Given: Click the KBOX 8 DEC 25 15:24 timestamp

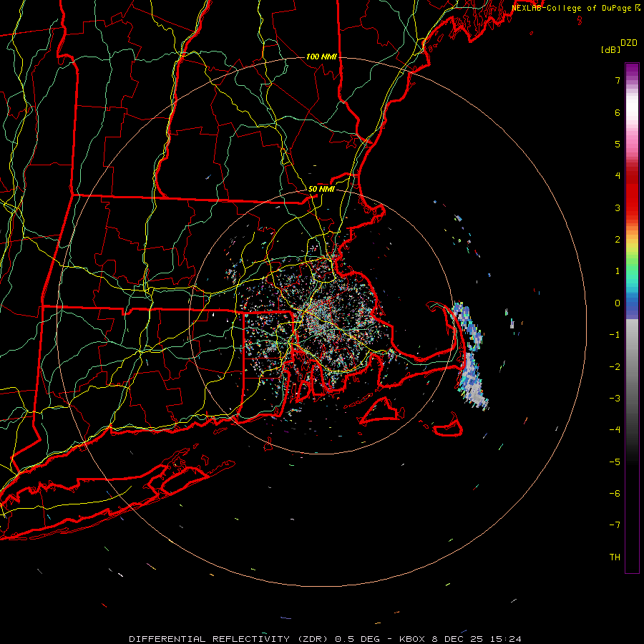Looking at the screenshot, I should point(460,639).
